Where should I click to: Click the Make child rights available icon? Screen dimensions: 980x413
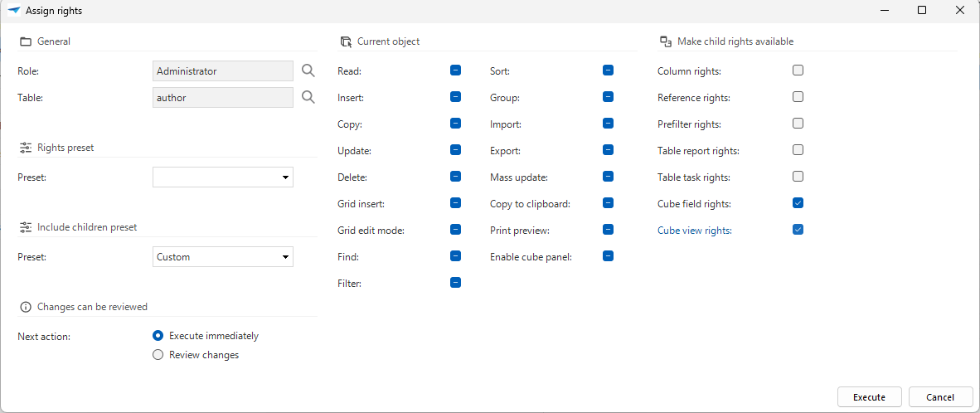click(x=665, y=41)
